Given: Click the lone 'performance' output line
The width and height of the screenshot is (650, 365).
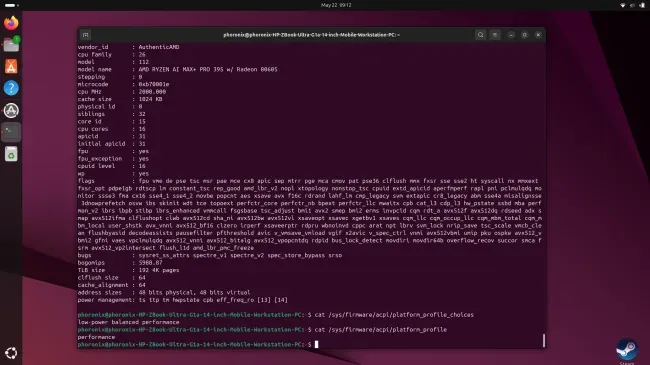Looking at the screenshot, I should tap(96, 337).
